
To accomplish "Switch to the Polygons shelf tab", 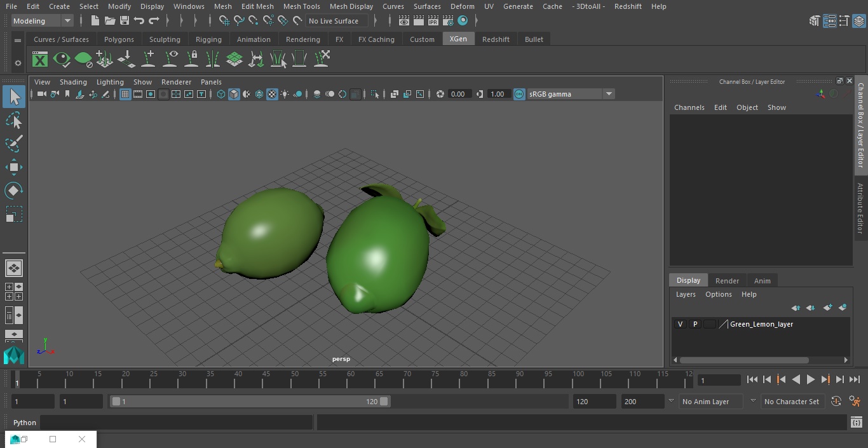I will tap(119, 39).
